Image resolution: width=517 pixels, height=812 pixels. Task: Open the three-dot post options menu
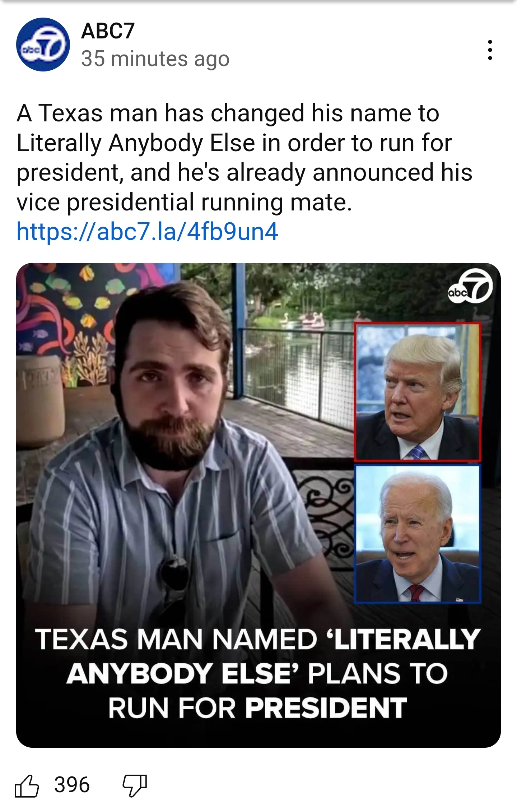click(x=490, y=50)
